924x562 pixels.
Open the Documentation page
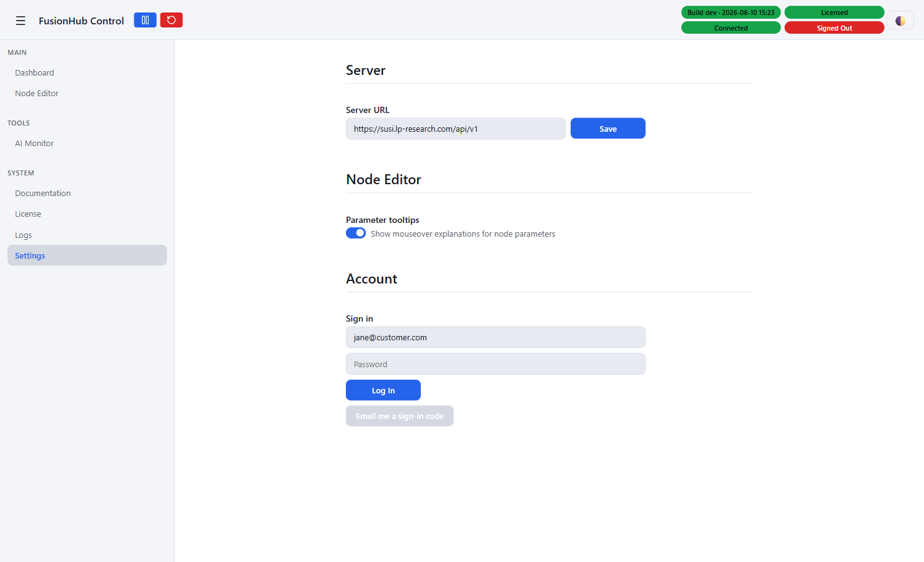pyautogui.click(x=87, y=193)
